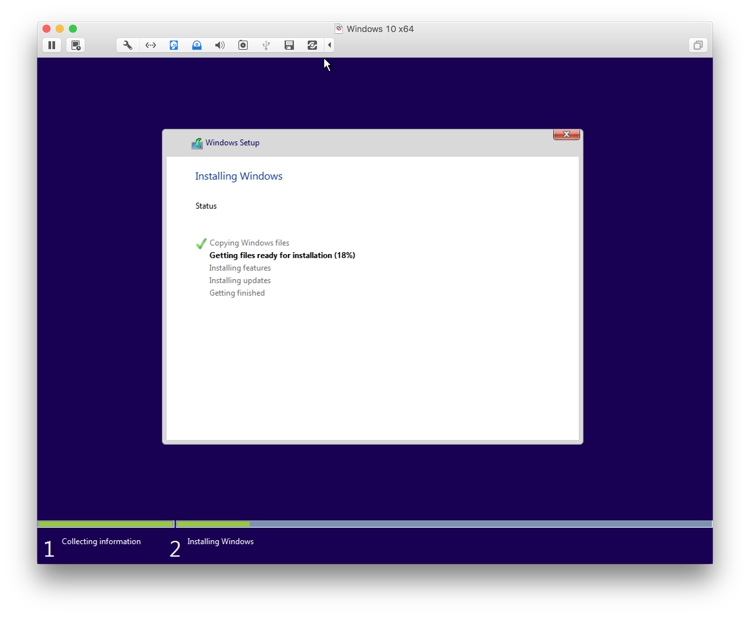Click the green macOS fullscreen button
This screenshot has width=750, height=617.
tap(73, 29)
